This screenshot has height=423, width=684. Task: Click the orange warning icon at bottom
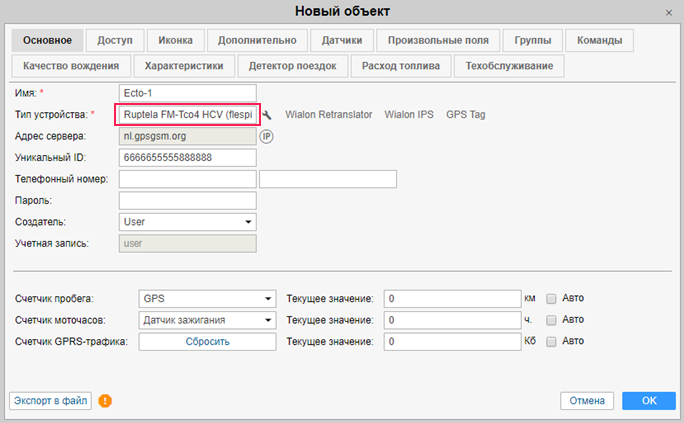[x=105, y=401]
